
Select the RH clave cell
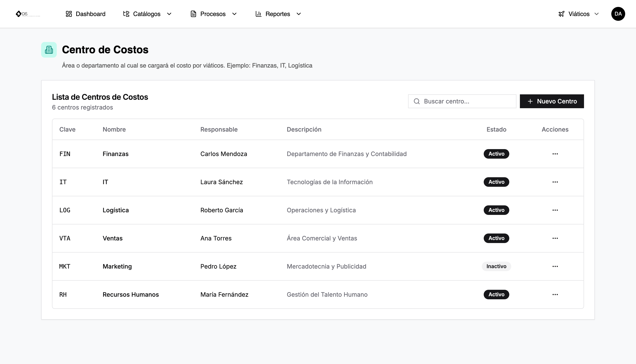tap(63, 295)
